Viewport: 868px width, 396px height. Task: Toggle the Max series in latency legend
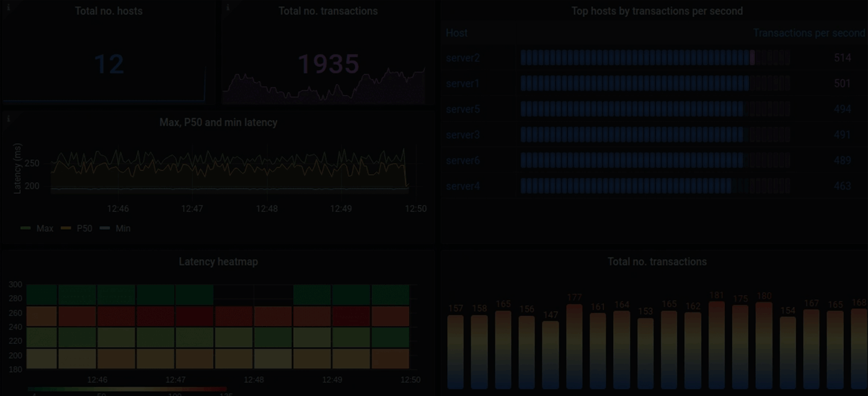[37, 228]
